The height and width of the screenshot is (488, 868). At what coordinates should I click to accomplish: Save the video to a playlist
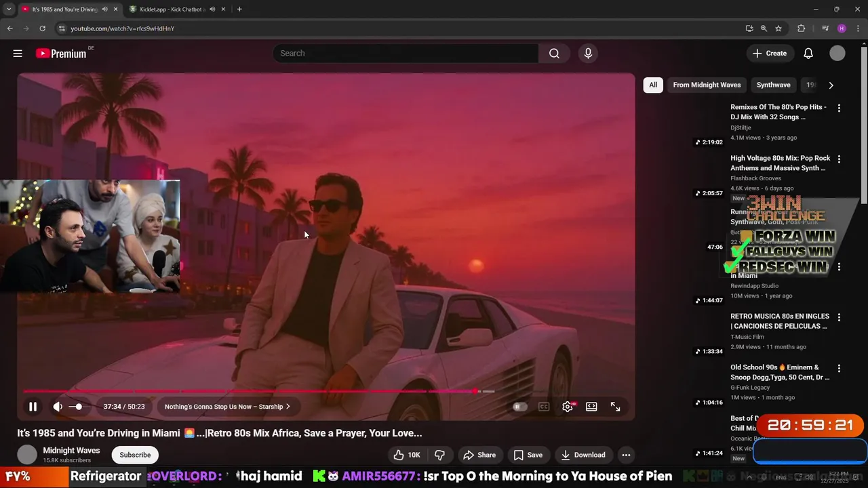(528, 455)
